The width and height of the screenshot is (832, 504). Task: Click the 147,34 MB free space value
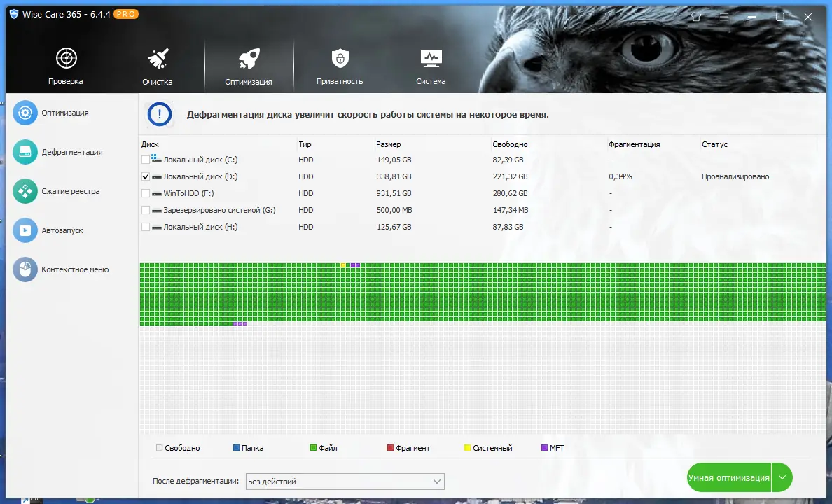pyautogui.click(x=511, y=210)
